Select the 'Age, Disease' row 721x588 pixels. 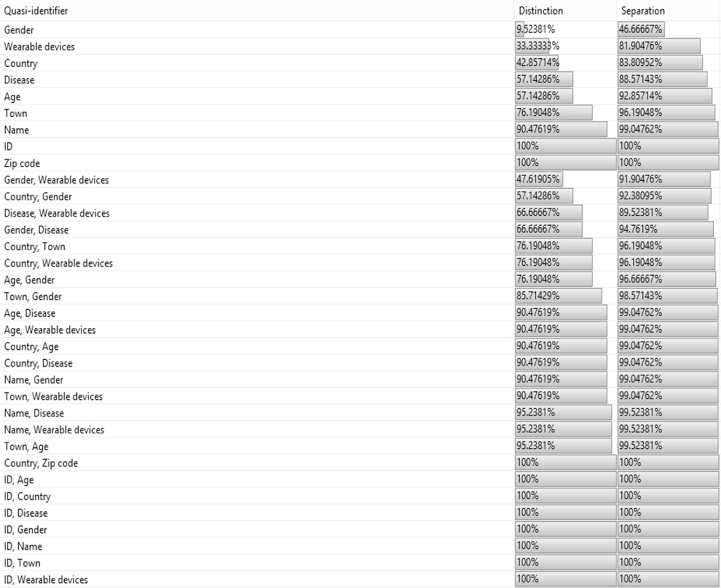30,314
